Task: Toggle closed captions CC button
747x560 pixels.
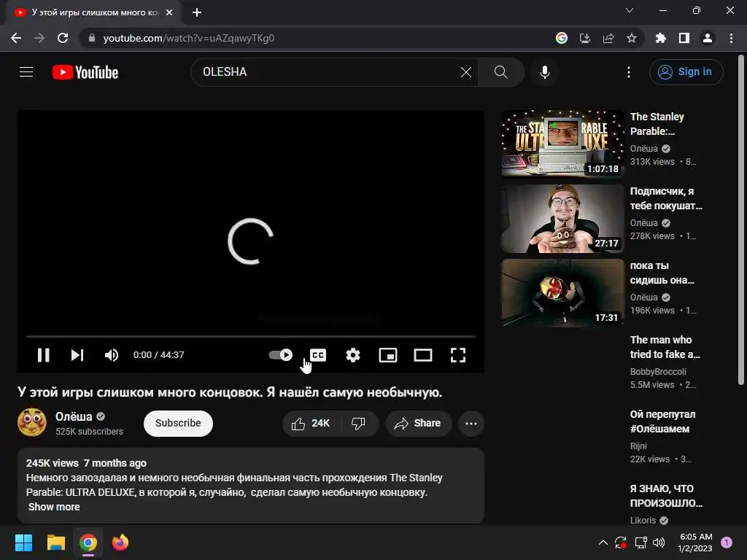Action: point(318,355)
